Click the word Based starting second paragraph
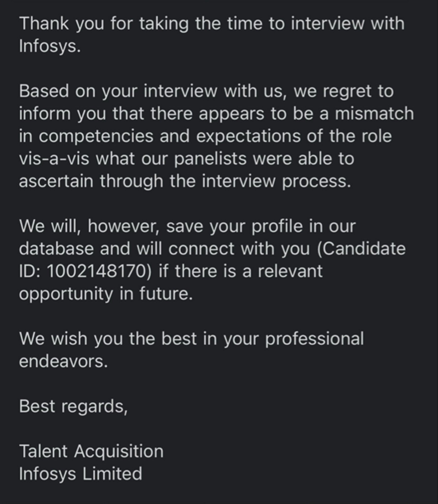Viewport: 438px width, 504px height. coord(44,91)
